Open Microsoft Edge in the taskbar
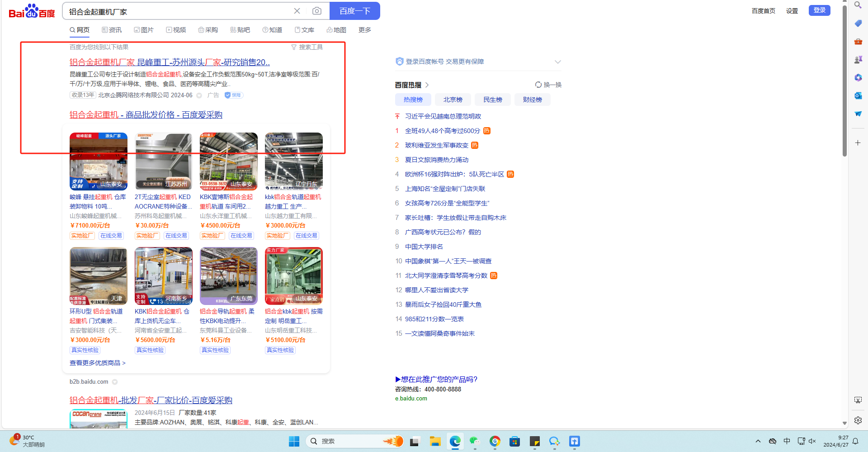Image resolution: width=868 pixels, height=452 pixels. (x=455, y=441)
